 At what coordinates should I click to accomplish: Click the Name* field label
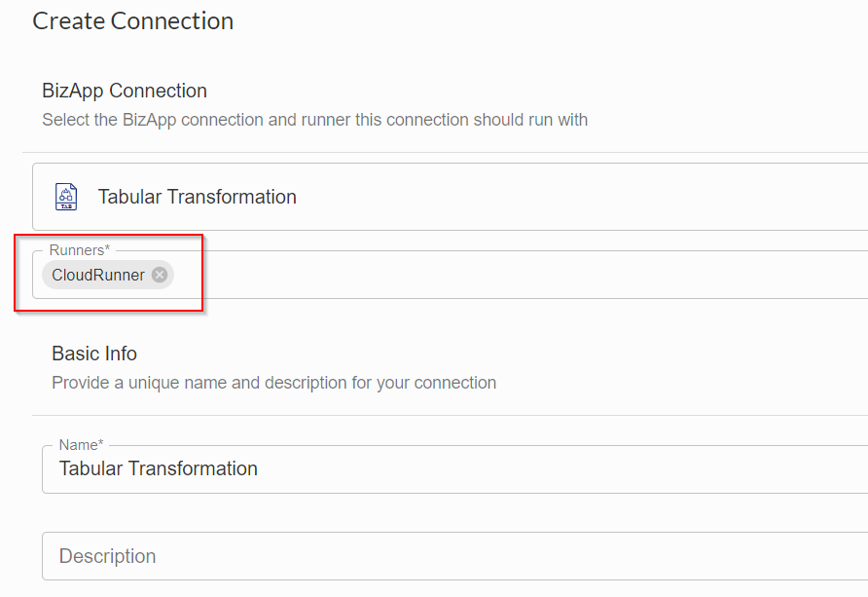pos(81,445)
